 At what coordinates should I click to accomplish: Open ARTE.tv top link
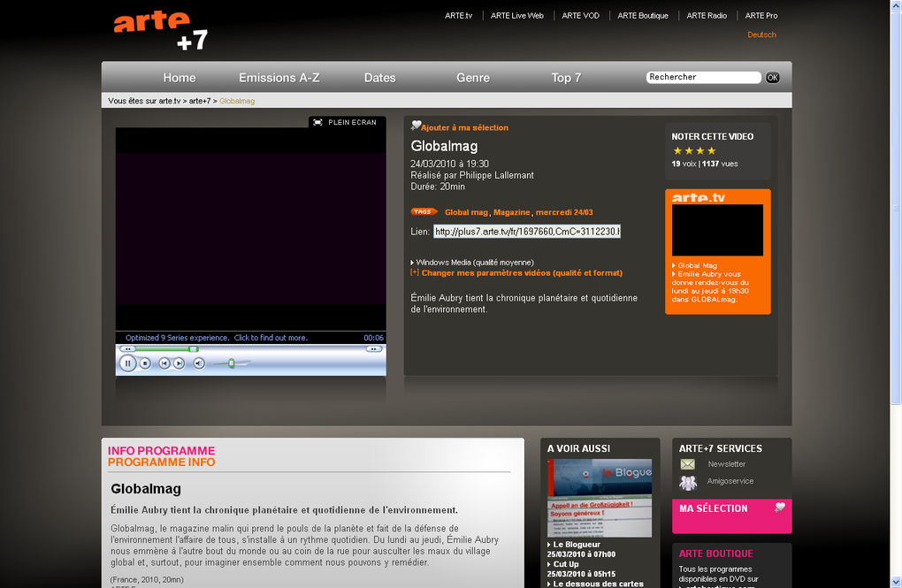pyautogui.click(x=458, y=16)
